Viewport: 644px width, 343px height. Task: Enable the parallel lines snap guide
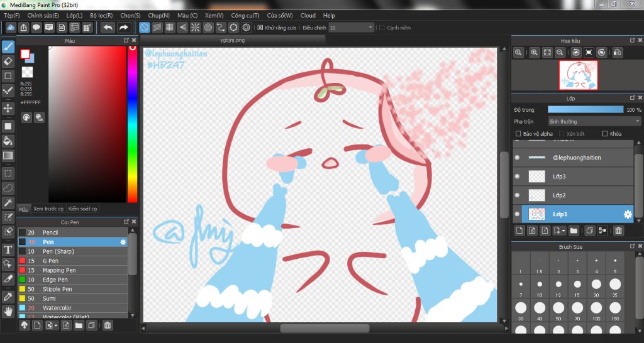(157, 28)
